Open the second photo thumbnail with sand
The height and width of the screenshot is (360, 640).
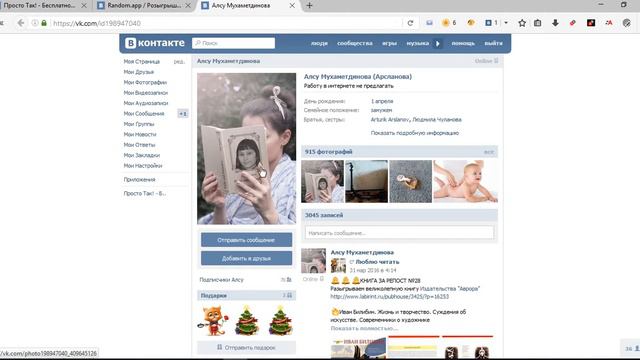[x=367, y=181]
